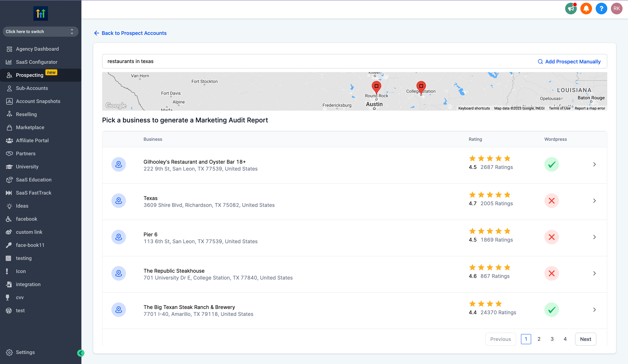Click map pin icon for Texas row
Screen dimensions: 628x364
pos(119,201)
